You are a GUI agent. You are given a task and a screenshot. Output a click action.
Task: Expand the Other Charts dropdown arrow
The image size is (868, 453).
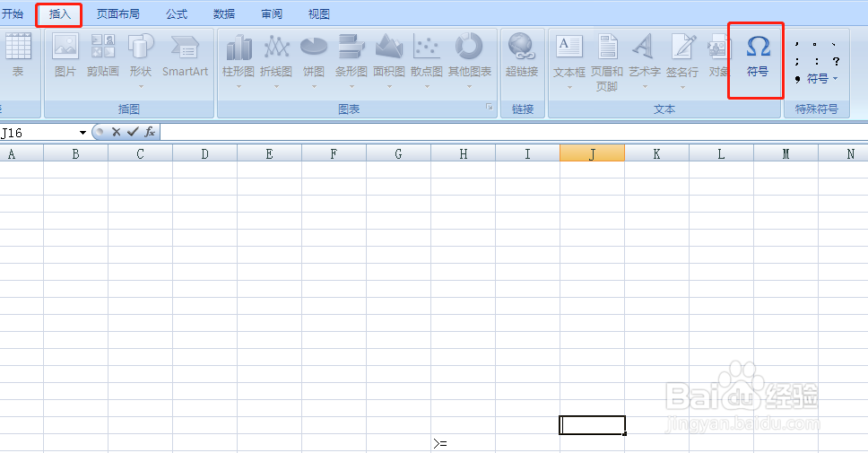click(470, 86)
